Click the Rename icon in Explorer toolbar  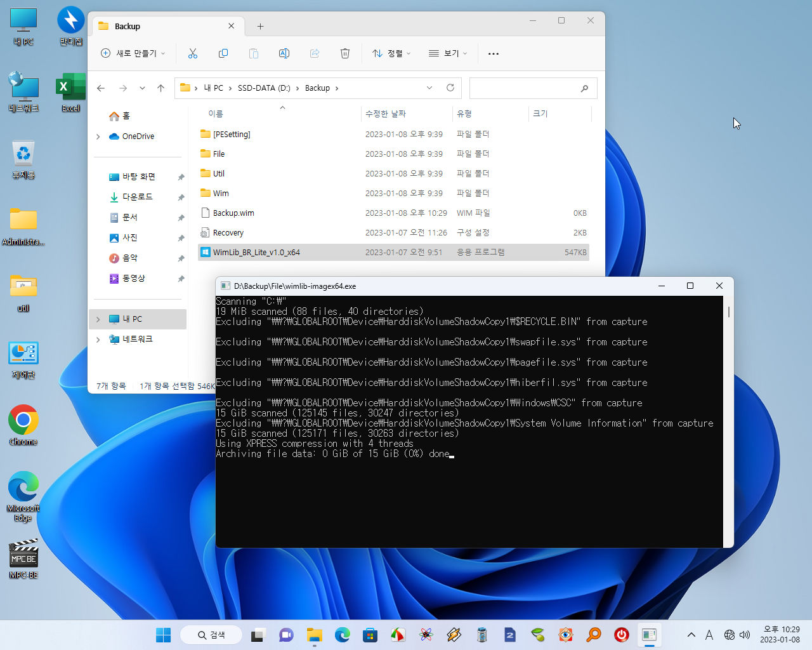click(284, 53)
